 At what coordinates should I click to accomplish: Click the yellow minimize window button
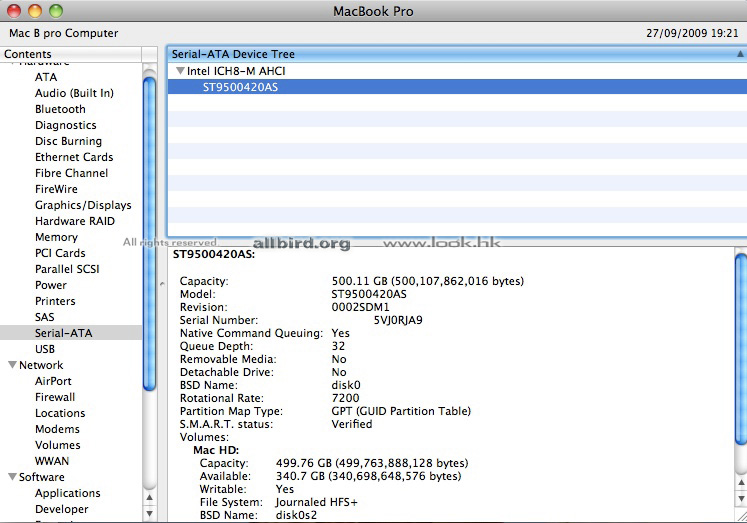(x=34, y=11)
